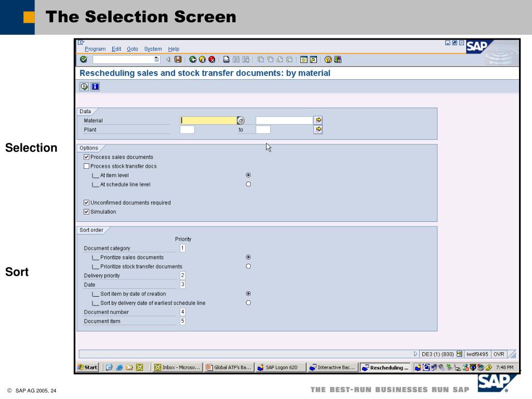532x399 pixels.
Task: Click the Date priority field
Action: [182, 284]
